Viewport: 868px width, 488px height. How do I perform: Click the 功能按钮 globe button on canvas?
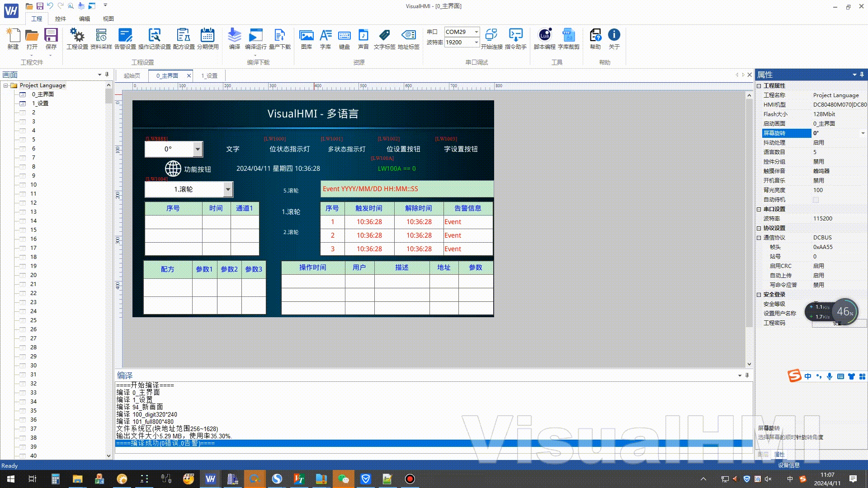click(173, 169)
